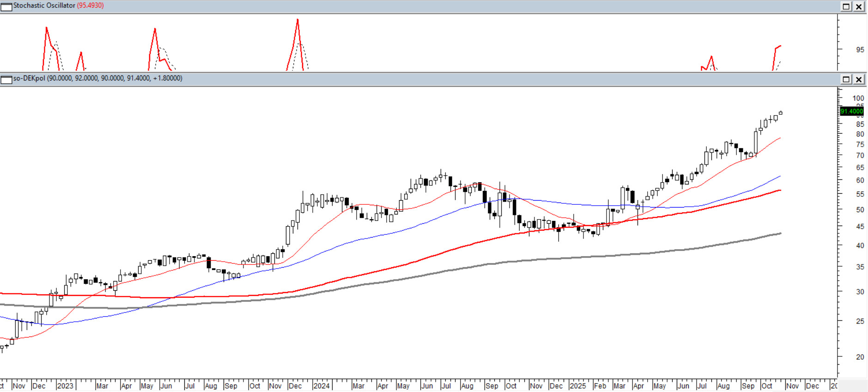Click the 100 level on price axis

(x=858, y=98)
